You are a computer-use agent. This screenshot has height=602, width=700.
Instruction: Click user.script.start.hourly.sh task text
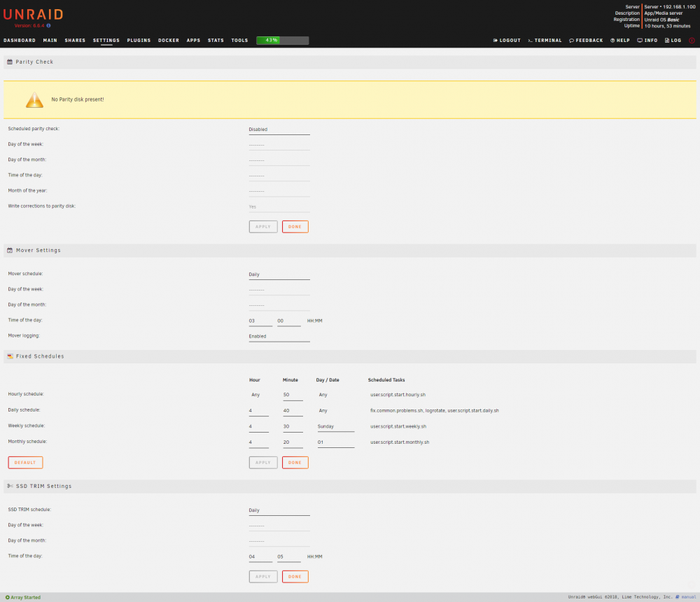pyautogui.click(x=398, y=395)
